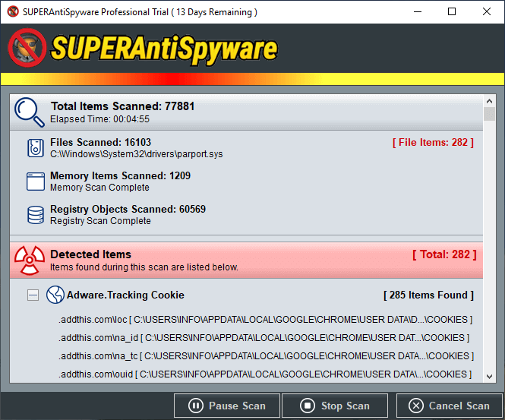Click the biohazard Detected Items icon
This screenshot has width=505, height=420.
tap(30, 261)
